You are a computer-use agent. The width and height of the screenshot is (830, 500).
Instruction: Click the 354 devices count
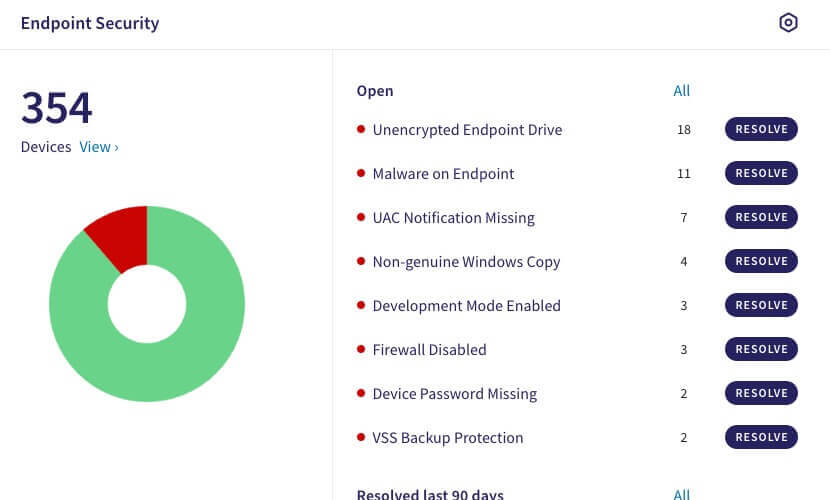(57, 108)
